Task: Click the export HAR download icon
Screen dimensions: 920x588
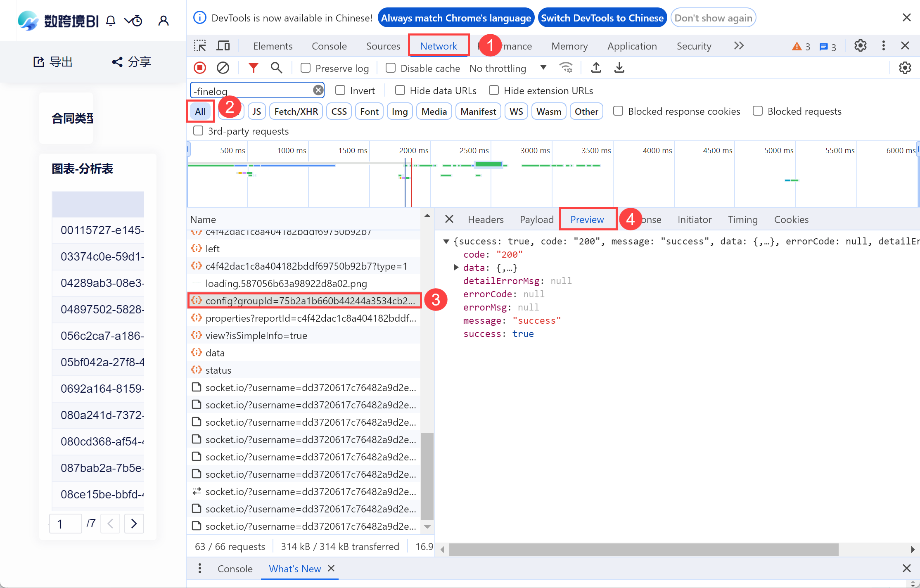Action: [x=619, y=68]
